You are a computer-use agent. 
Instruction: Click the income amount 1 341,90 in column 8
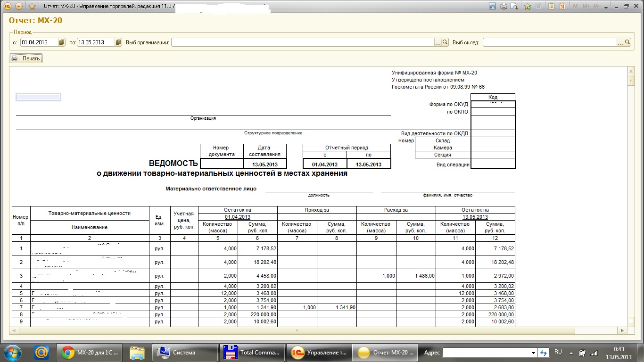click(x=337, y=307)
